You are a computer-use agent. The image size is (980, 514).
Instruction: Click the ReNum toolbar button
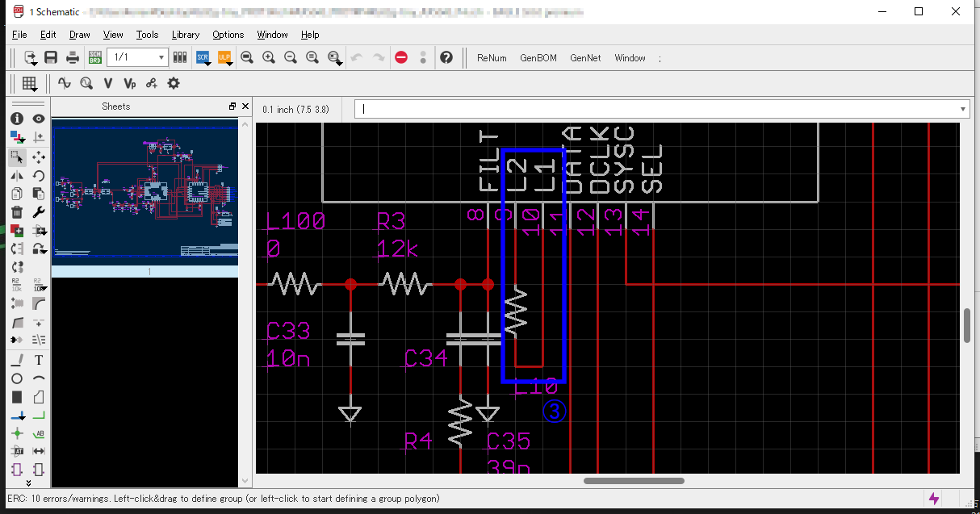pyautogui.click(x=492, y=58)
